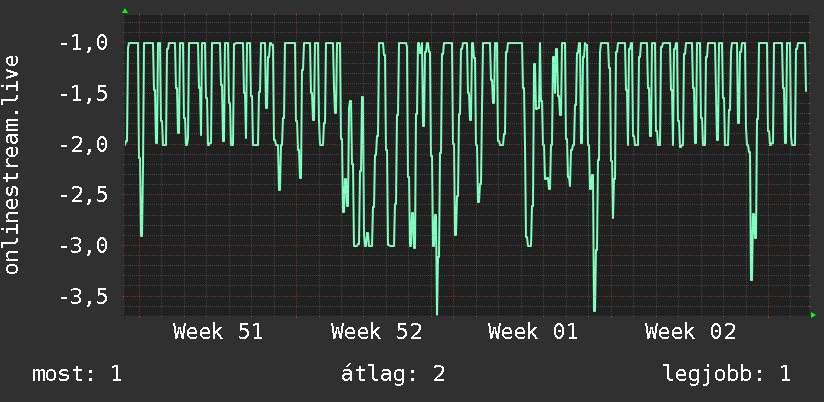824x402 pixels.
Task: Click the 'Week 51' x-axis label
Action: 218,332
